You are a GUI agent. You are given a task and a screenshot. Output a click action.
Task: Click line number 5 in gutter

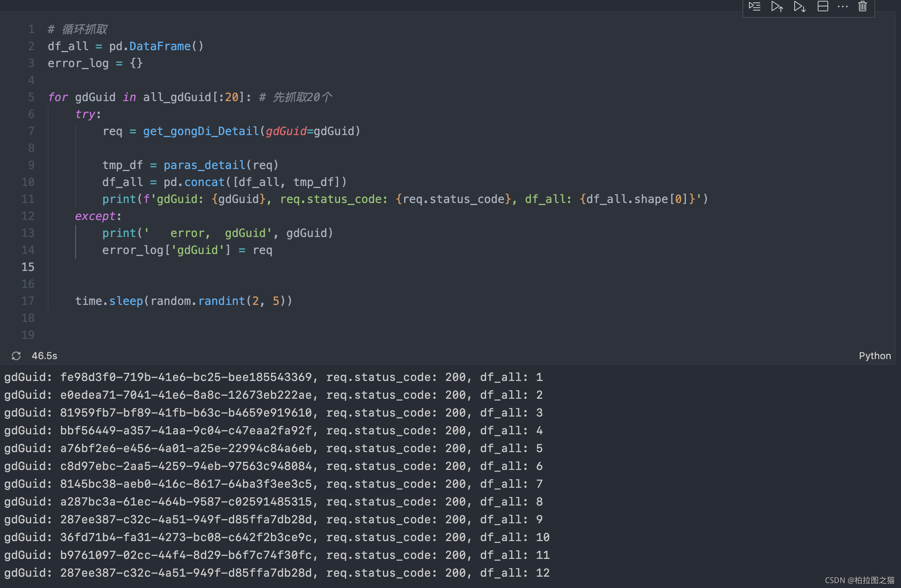coord(31,97)
